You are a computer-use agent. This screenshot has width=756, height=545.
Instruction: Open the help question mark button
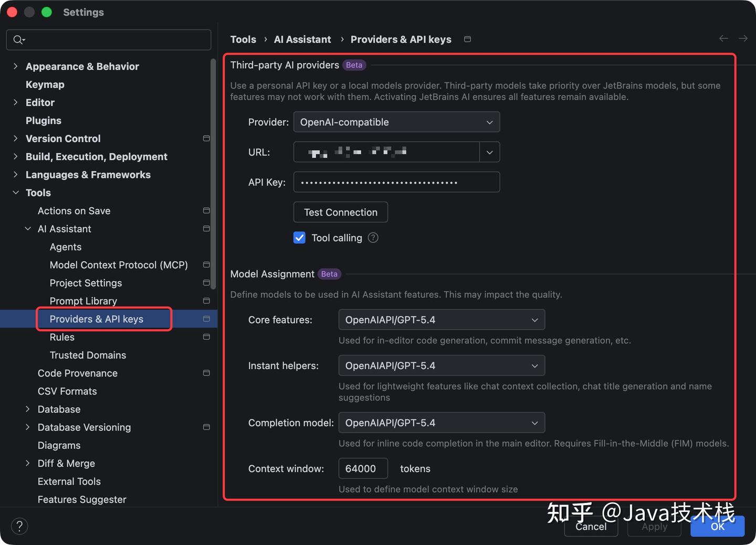19,526
